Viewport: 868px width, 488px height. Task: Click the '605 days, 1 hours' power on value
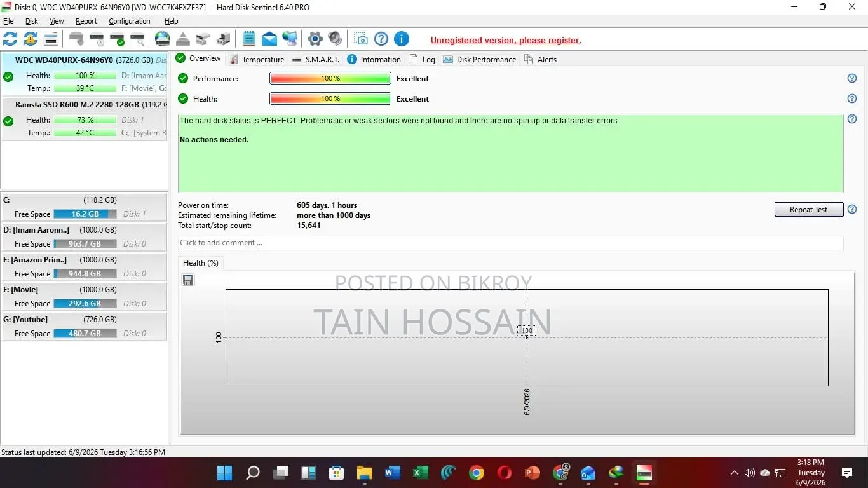click(327, 205)
